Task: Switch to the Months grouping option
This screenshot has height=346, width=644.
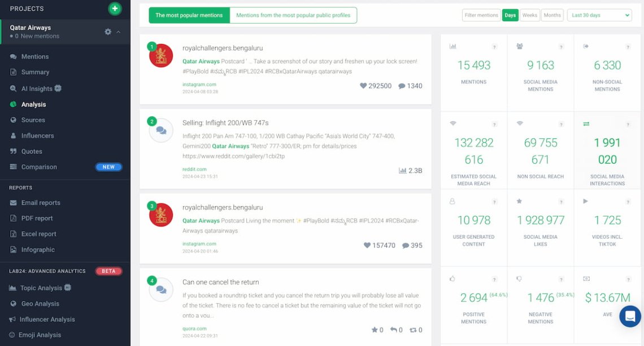Action: coord(552,15)
